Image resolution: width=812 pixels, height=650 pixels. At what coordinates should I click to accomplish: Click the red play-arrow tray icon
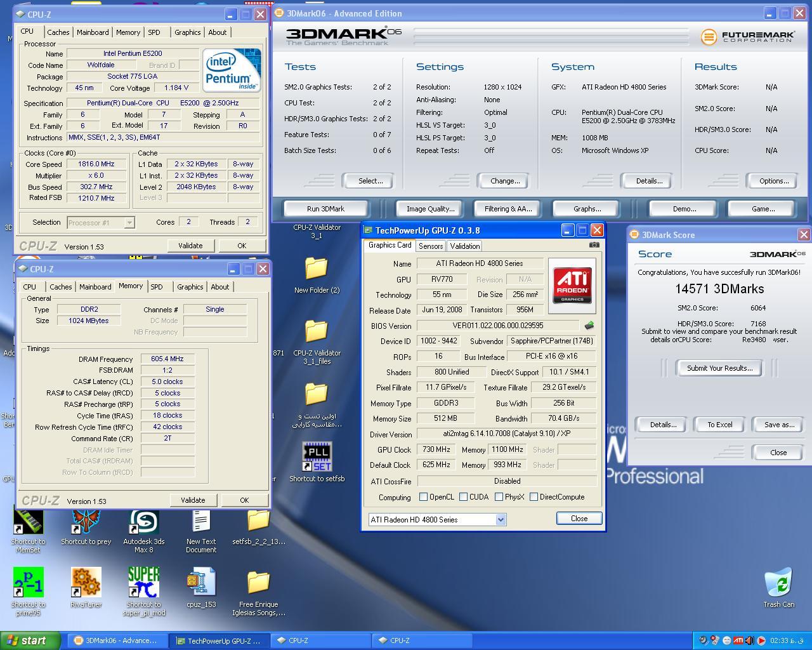point(761,640)
